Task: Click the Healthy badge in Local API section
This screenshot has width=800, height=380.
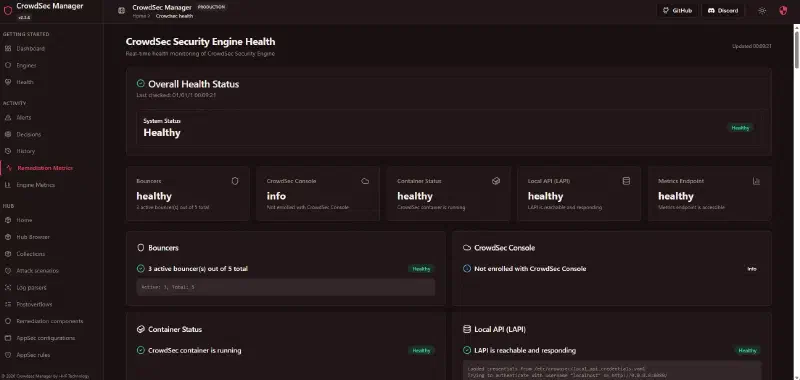Action: pyautogui.click(x=747, y=350)
